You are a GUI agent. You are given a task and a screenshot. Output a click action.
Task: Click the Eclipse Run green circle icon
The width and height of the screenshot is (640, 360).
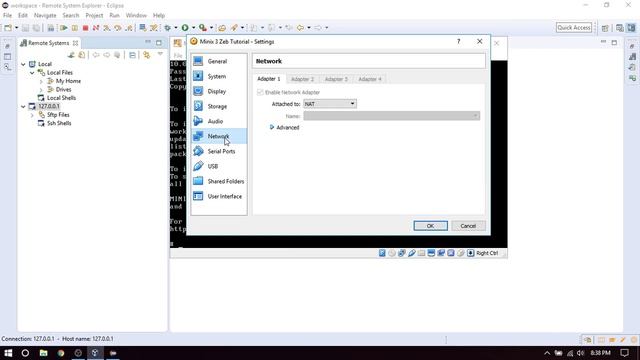(x=185, y=28)
